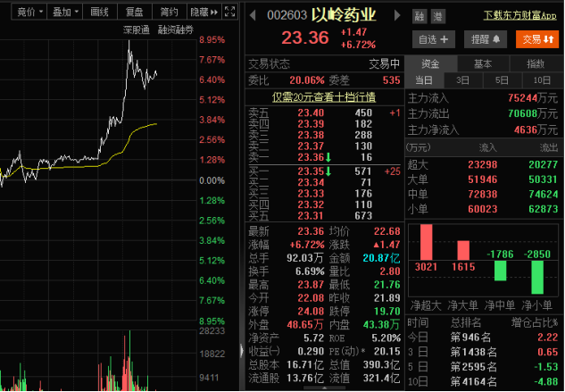The width and height of the screenshot is (565, 392).
Task: Click the 融资融券 label on chart
Action: coord(176,30)
